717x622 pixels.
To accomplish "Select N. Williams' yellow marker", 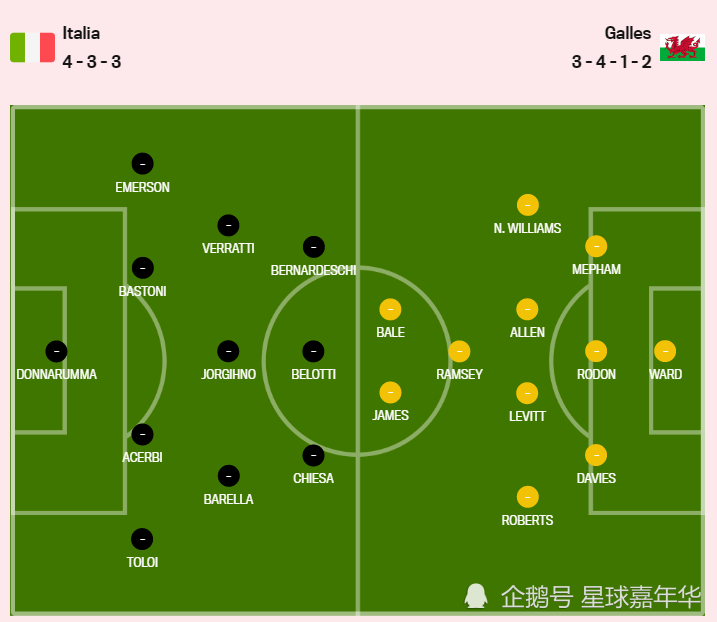I will (527, 205).
